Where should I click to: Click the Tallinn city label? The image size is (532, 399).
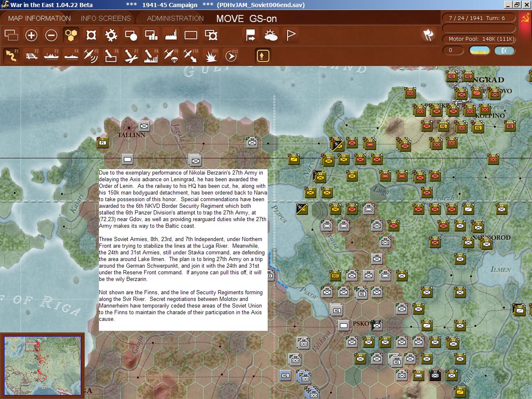tap(131, 135)
